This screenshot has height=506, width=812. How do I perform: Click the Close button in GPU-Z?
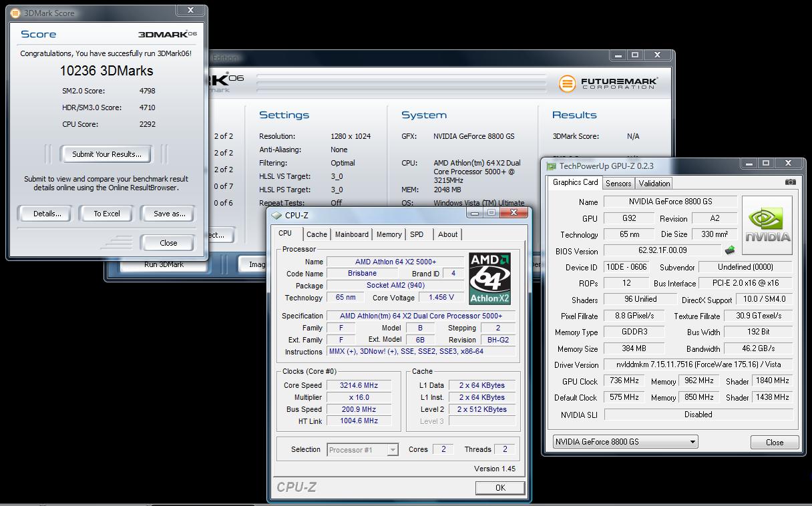tap(775, 442)
